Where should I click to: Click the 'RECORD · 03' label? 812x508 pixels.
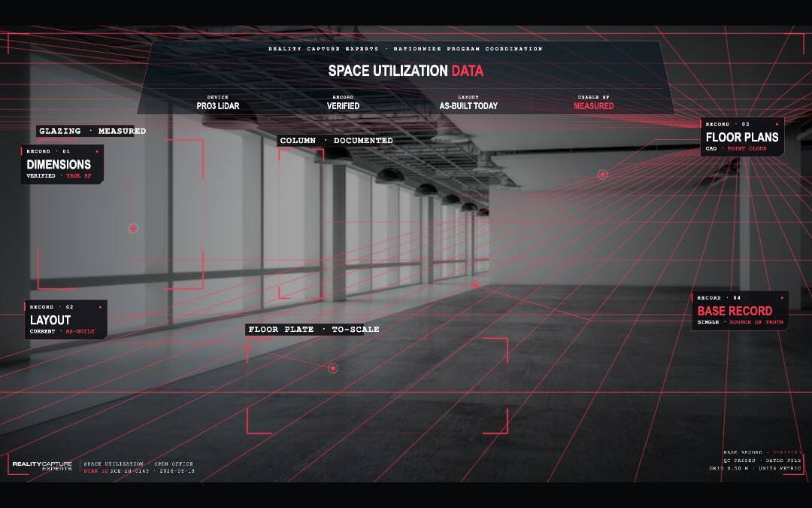coord(728,124)
